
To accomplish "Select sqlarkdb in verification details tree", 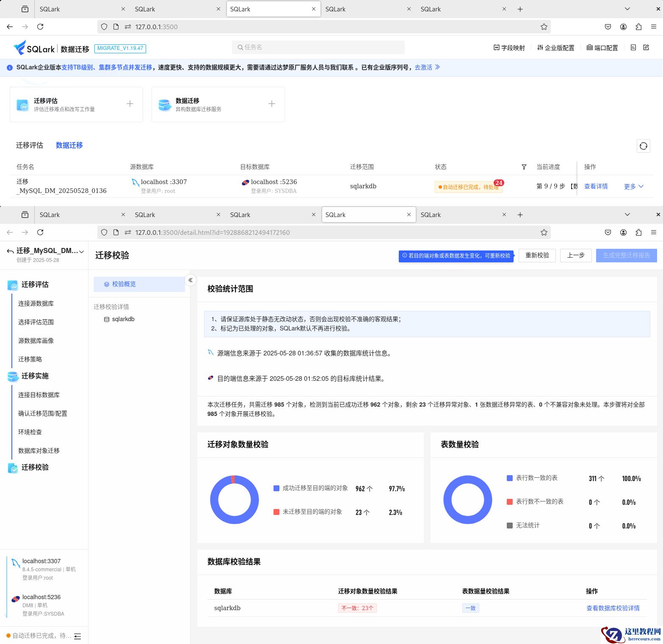I will coord(123,319).
